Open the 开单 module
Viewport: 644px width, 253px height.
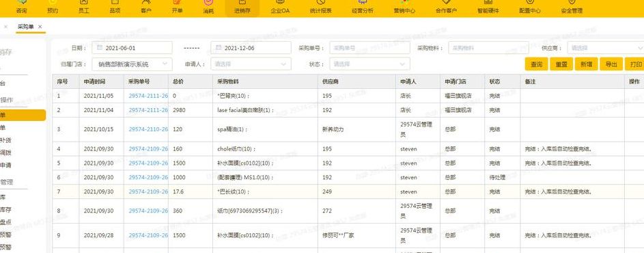[x=177, y=8]
